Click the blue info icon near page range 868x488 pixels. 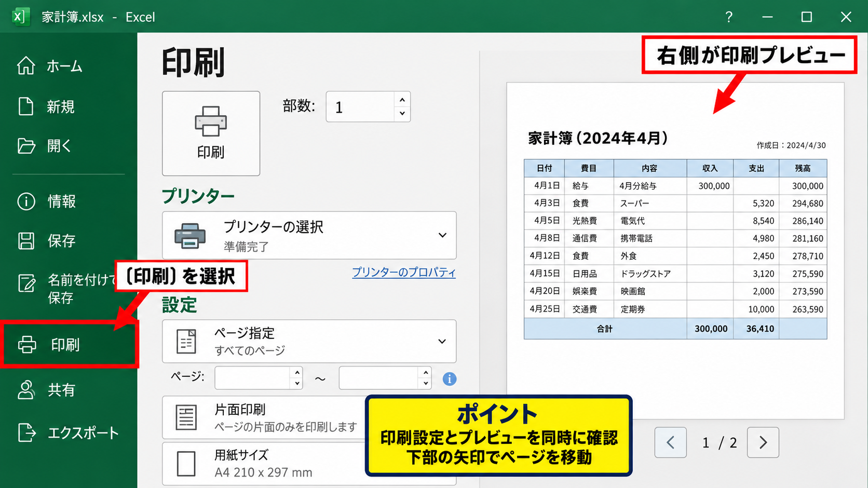[x=450, y=379]
